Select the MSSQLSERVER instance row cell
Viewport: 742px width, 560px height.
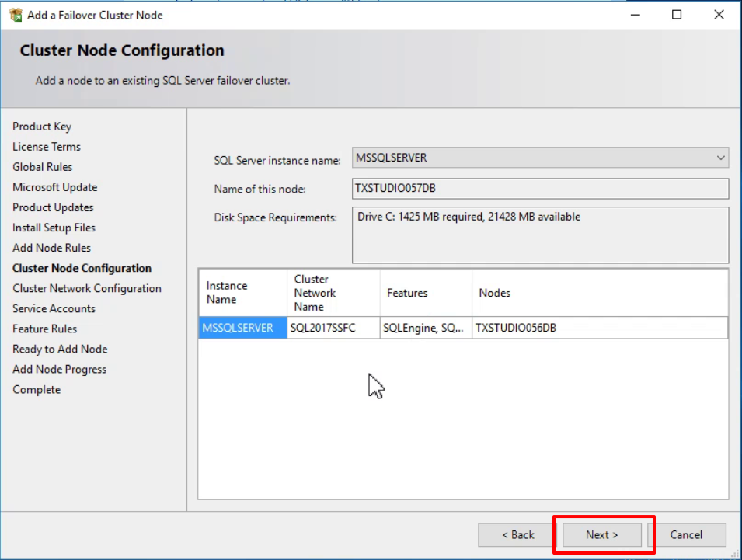[x=242, y=328]
